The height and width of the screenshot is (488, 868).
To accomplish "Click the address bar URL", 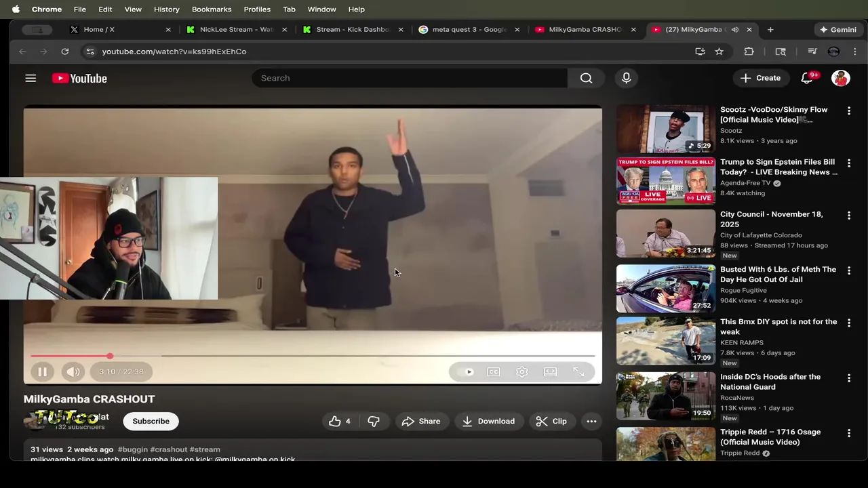I will 174,52.
